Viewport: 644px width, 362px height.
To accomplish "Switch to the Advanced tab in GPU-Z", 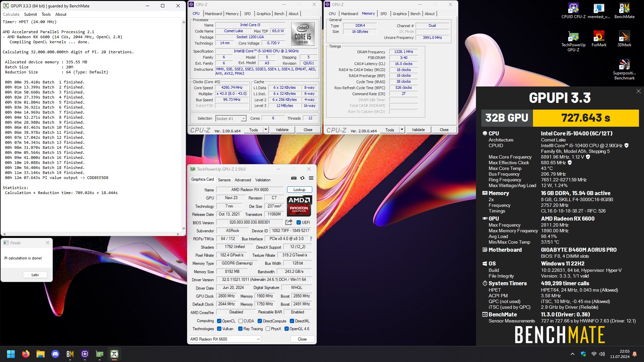I will [x=243, y=180].
